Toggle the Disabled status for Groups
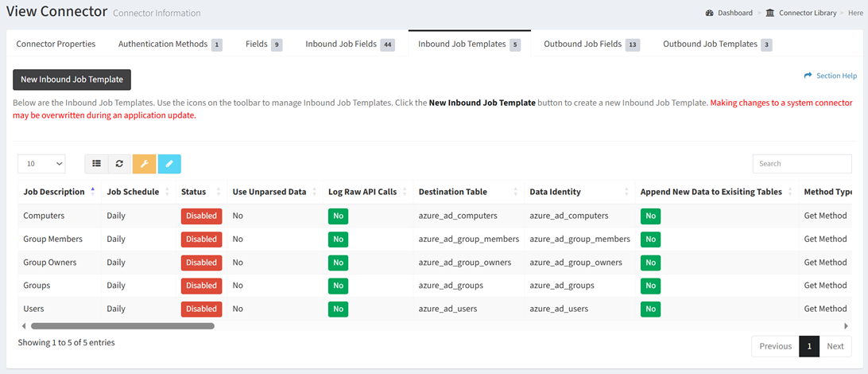This screenshot has height=374, width=868. 201,286
